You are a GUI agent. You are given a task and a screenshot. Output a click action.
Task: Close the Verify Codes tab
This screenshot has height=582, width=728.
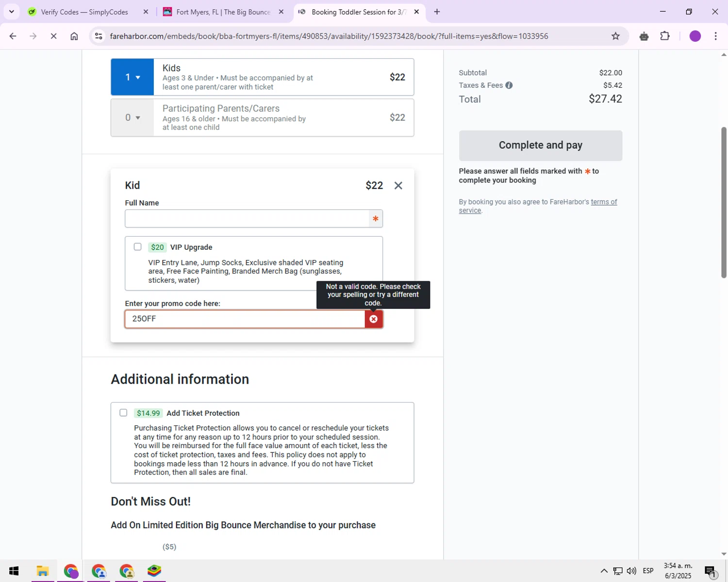[x=146, y=12]
